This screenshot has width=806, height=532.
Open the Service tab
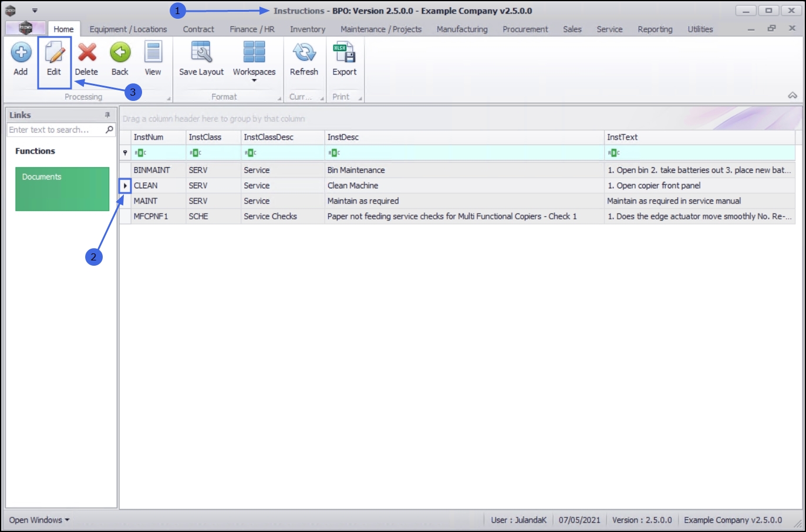click(609, 29)
